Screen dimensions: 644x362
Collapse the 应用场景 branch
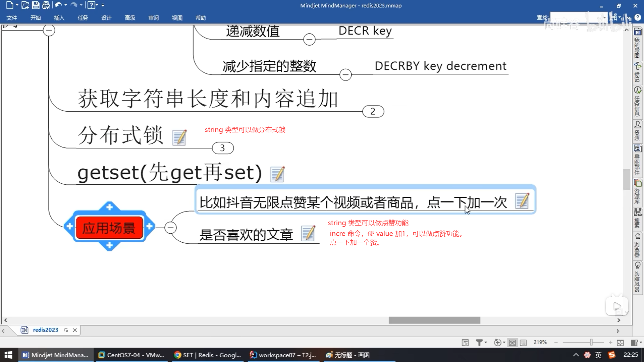171,228
